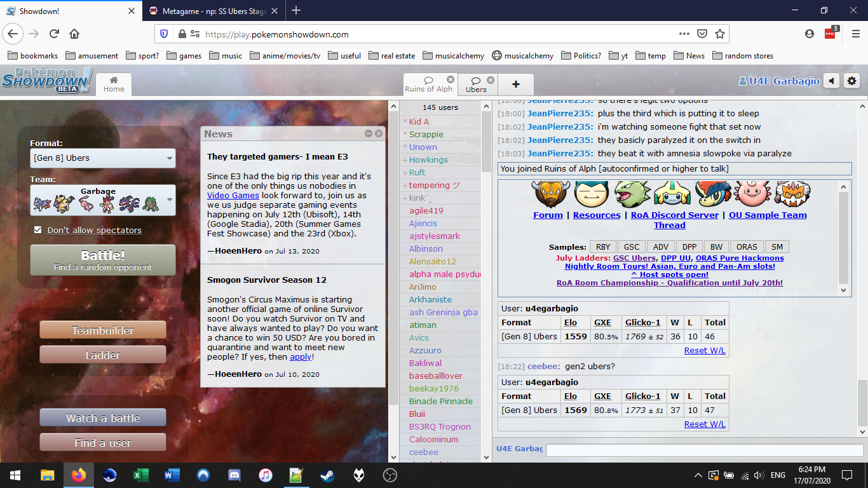Click the plus tab to join a room
The height and width of the screenshot is (488, 868).
click(x=516, y=84)
